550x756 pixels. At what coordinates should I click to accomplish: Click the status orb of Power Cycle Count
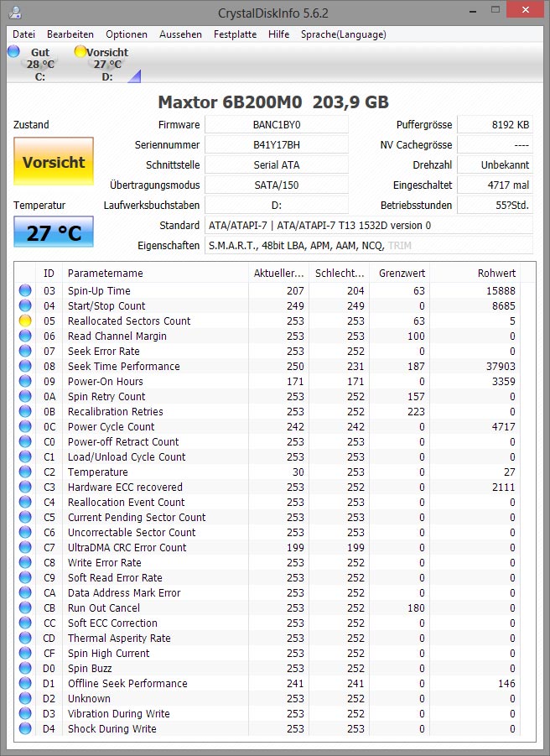pyautogui.click(x=25, y=426)
